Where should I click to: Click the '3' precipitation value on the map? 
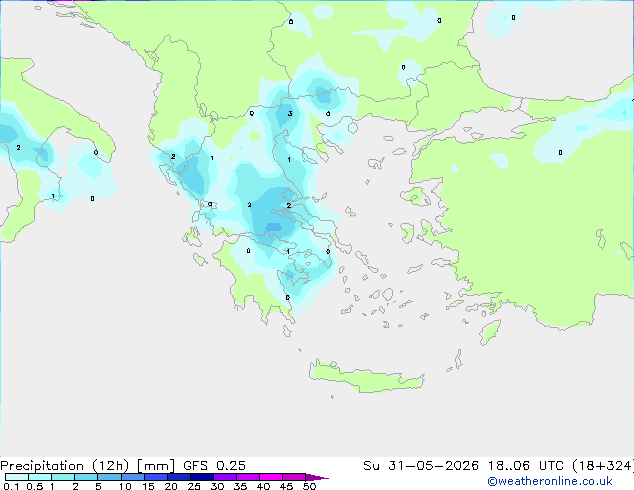pos(290,114)
